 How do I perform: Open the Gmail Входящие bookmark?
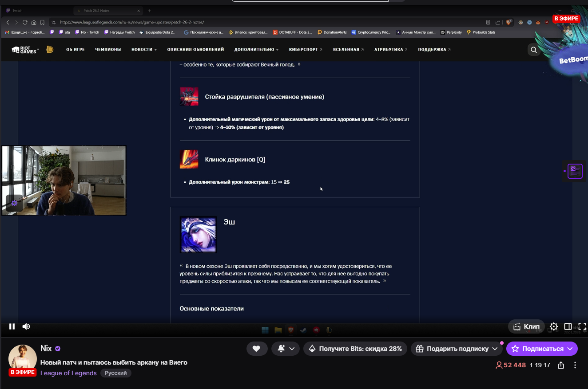[x=25, y=32]
